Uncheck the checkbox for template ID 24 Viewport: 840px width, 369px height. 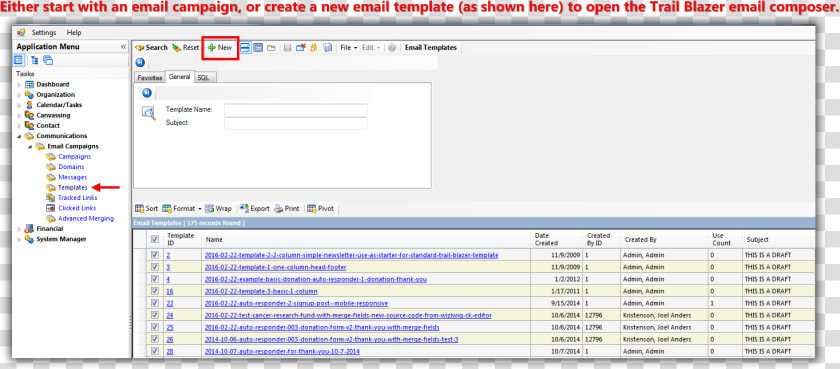[x=155, y=315]
